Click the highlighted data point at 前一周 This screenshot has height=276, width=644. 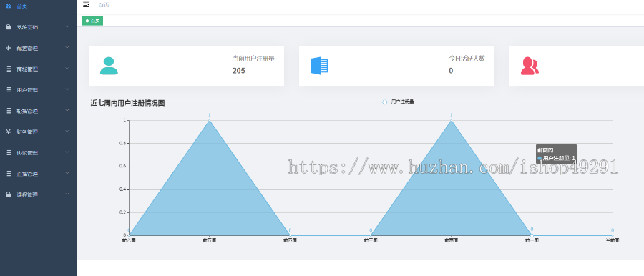tap(532, 235)
